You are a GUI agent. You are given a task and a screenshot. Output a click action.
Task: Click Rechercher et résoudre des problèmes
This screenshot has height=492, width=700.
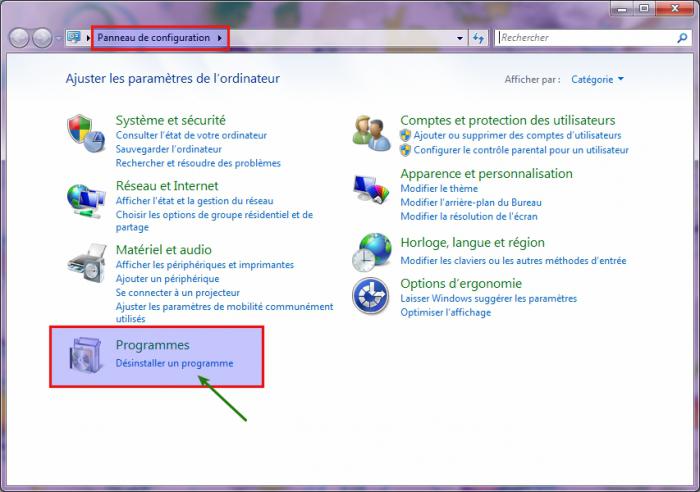[x=198, y=163]
